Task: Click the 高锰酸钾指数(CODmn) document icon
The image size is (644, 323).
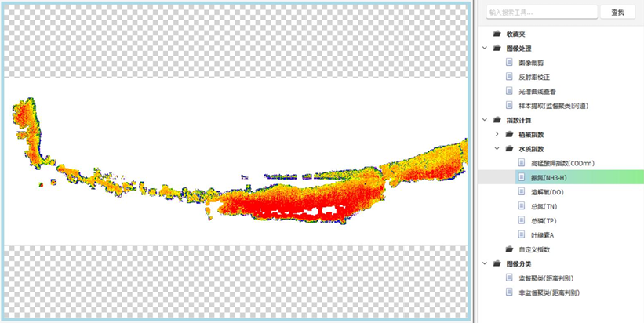Action: pos(522,163)
